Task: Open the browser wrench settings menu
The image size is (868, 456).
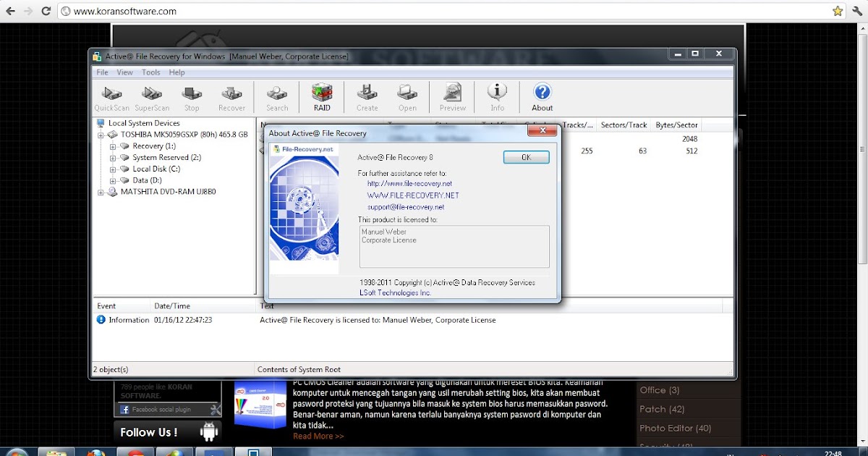Action: 858,11
